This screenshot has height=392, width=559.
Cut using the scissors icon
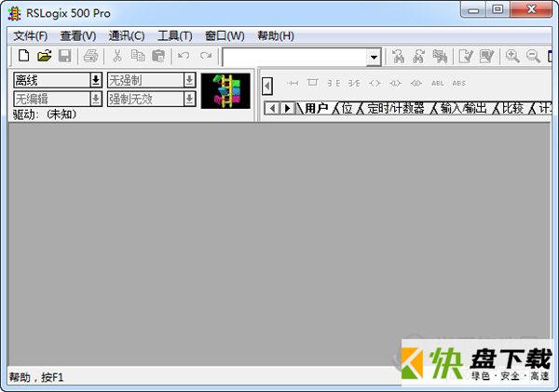coord(117,56)
